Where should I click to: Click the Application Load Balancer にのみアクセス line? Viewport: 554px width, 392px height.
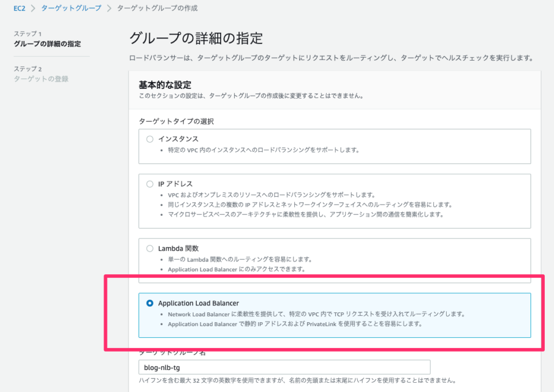point(237,270)
